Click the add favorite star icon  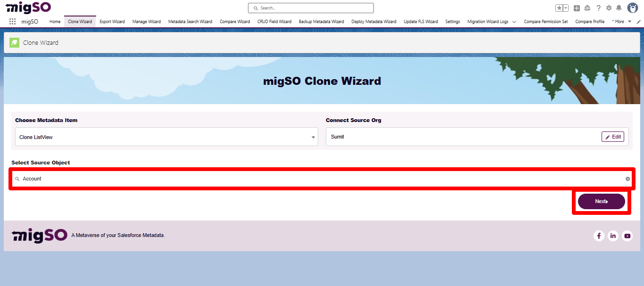[559, 8]
